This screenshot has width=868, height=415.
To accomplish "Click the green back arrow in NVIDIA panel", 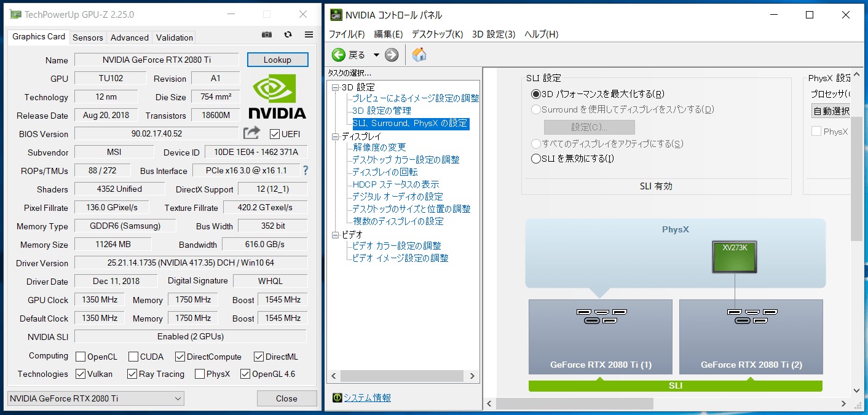I will [338, 55].
